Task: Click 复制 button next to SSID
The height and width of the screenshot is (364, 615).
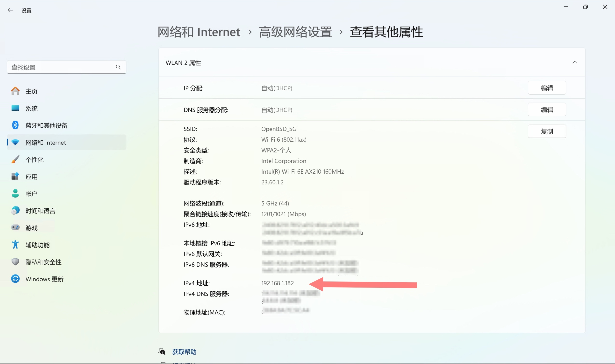Action: pyautogui.click(x=547, y=131)
